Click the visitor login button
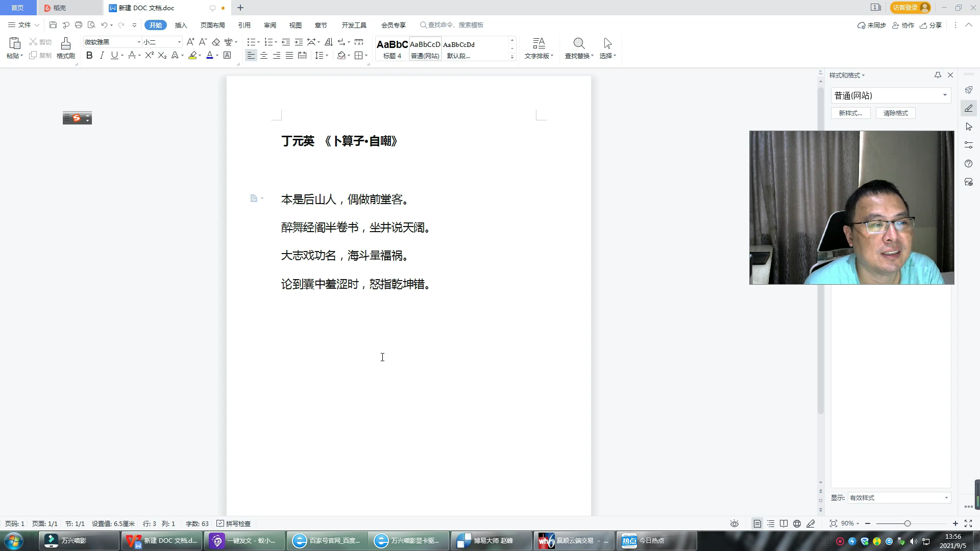The image size is (980, 551). click(912, 8)
